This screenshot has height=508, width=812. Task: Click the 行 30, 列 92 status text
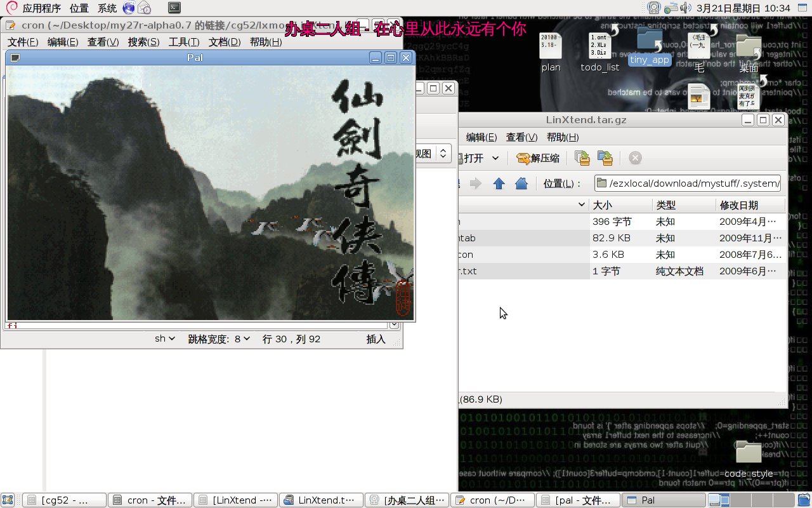pyautogui.click(x=291, y=339)
